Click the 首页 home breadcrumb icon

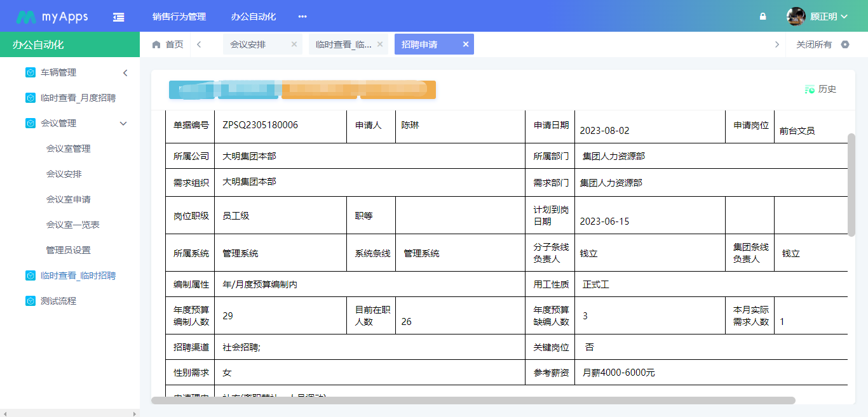(x=156, y=44)
